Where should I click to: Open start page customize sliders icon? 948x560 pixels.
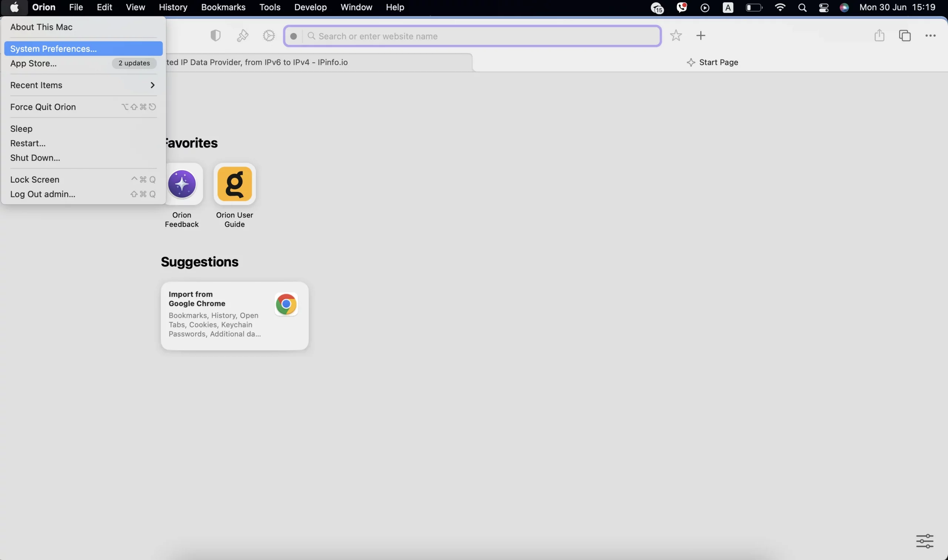pyautogui.click(x=925, y=541)
